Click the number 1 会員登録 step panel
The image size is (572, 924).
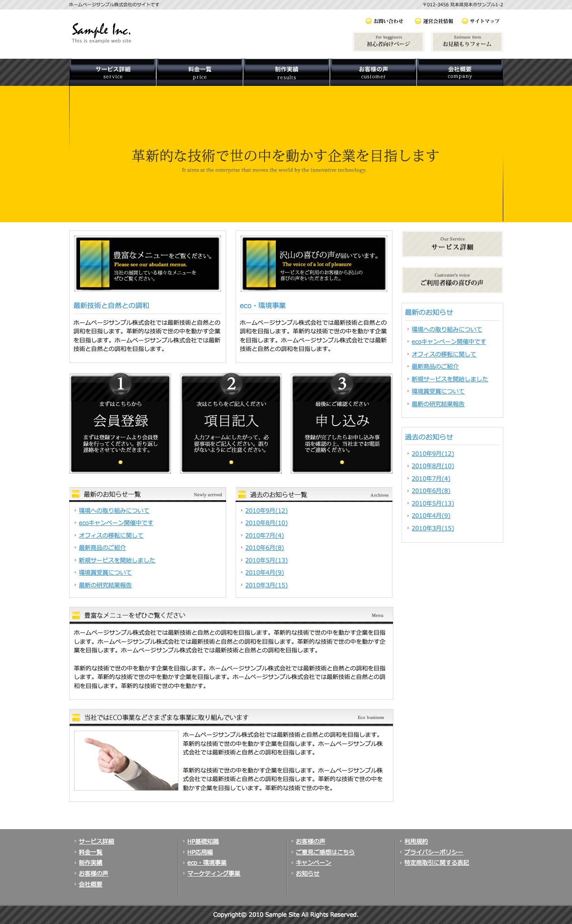[x=120, y=423]
